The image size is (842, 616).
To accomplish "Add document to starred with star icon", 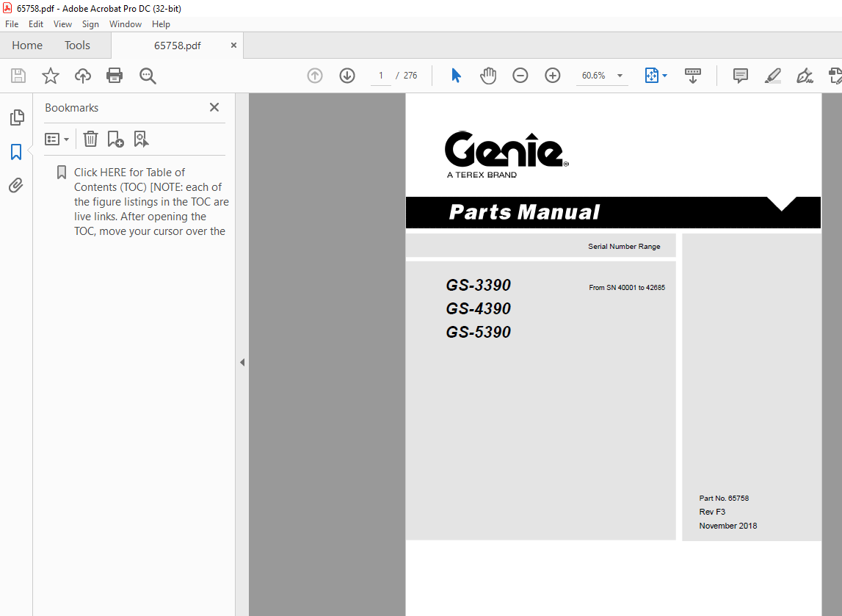I will pos(51,76).
